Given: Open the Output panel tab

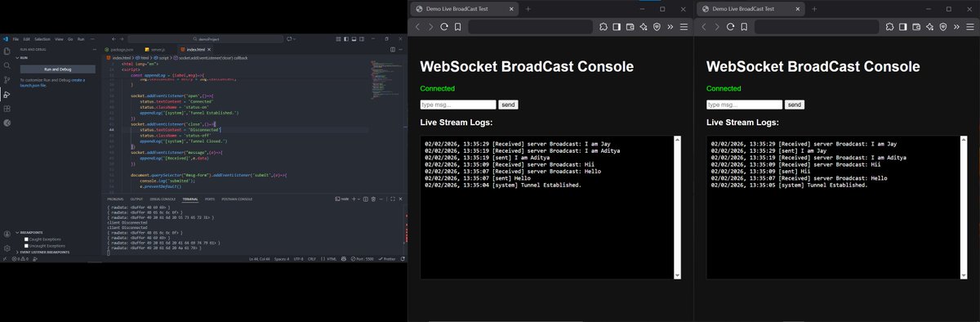Looking at the screenshot, I should [x=136, y=199].
